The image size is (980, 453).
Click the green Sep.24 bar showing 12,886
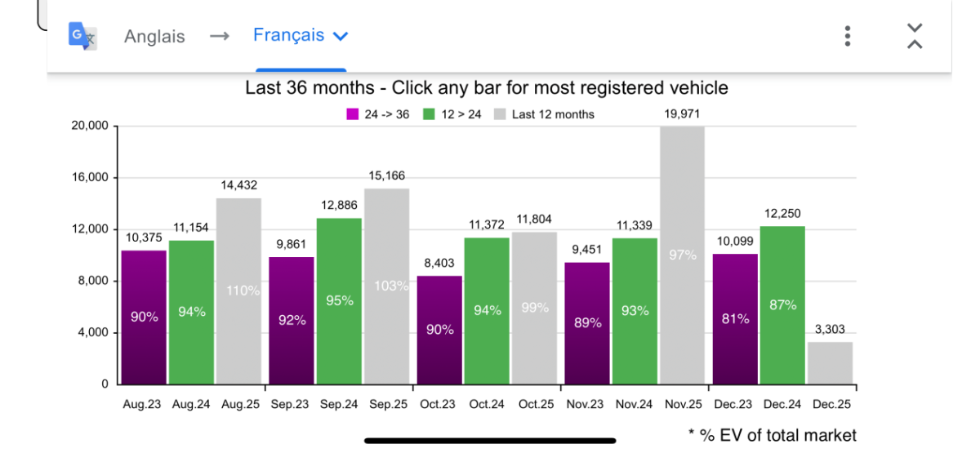coord(339,300)
